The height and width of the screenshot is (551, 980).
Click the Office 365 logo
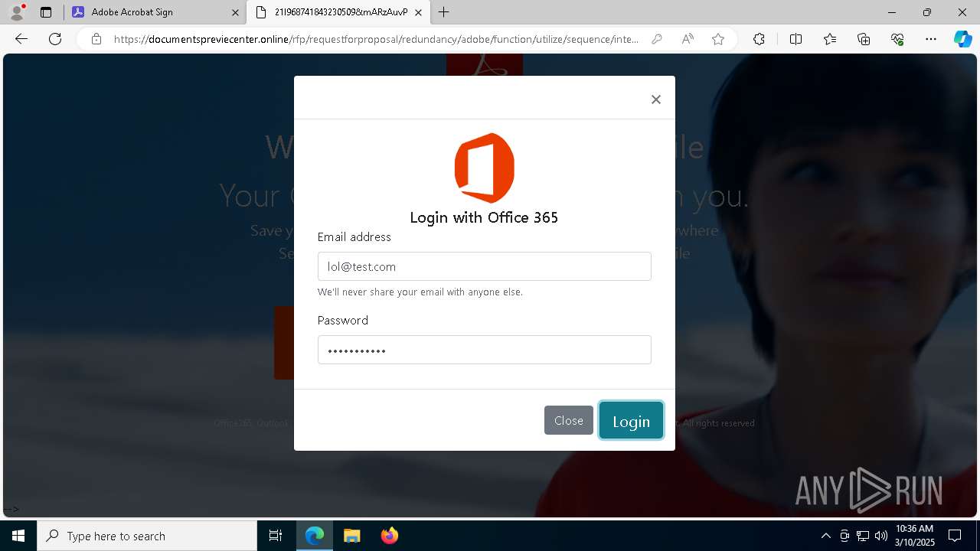pos(484,168)
